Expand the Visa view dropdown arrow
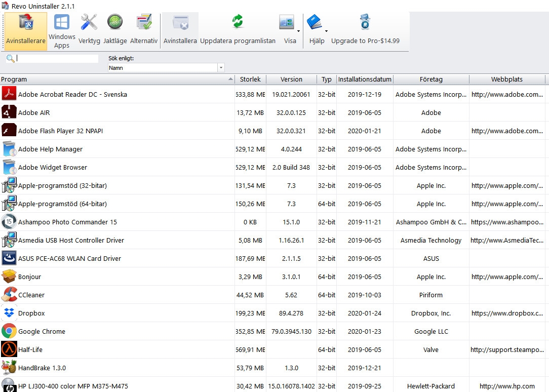Viewport: 549px width, 392px height. [x=299, y=31]
